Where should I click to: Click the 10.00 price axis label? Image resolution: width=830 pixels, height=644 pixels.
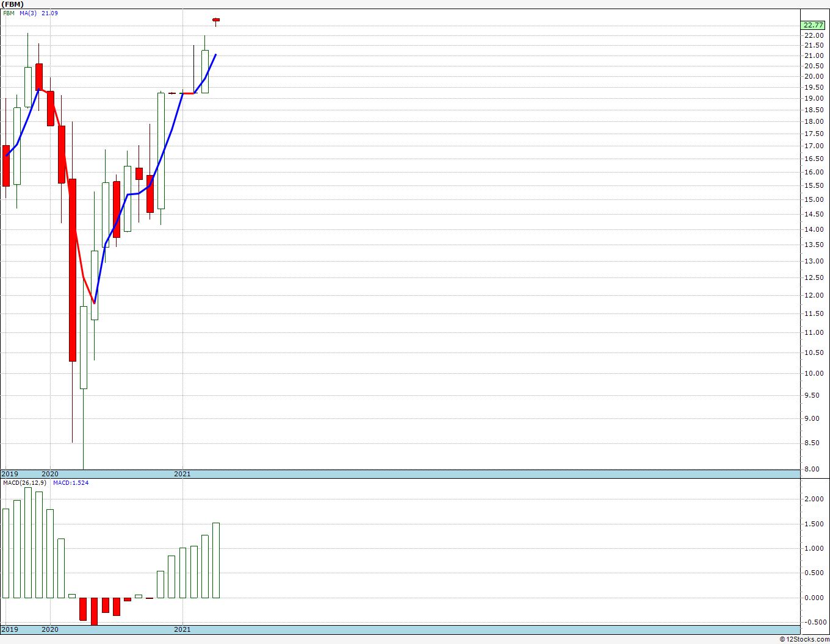pyautogui.click(x=813, y=373)
